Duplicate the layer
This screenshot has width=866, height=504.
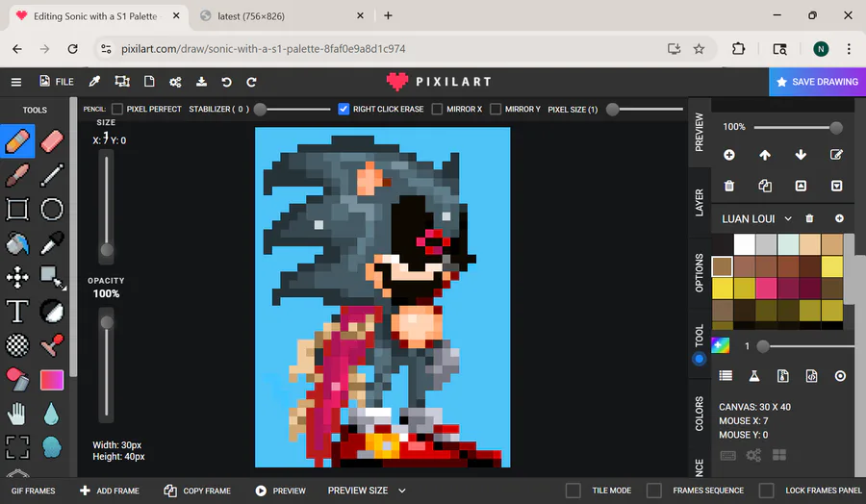765,186
